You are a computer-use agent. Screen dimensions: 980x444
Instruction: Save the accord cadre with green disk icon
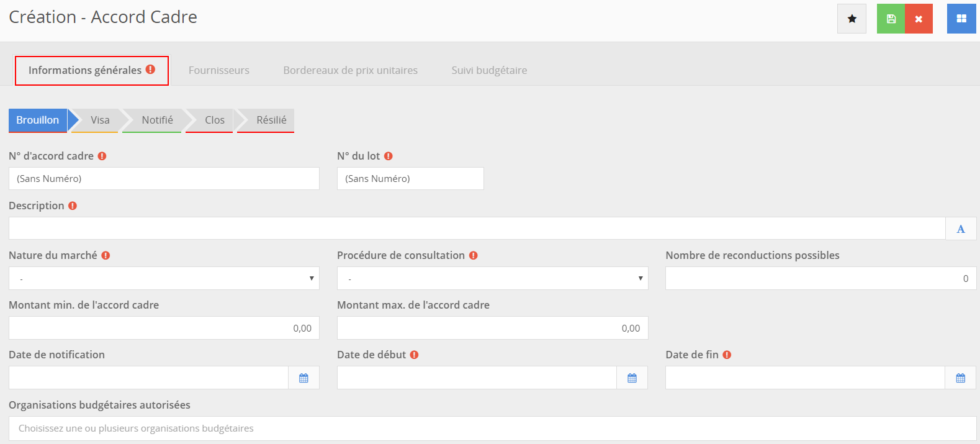pyautogui.click(x=891, y=19)
